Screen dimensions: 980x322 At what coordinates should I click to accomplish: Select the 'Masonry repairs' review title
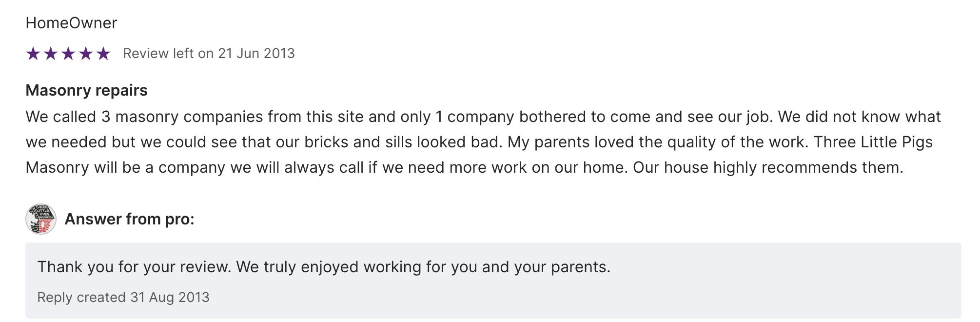pos(86,90)
